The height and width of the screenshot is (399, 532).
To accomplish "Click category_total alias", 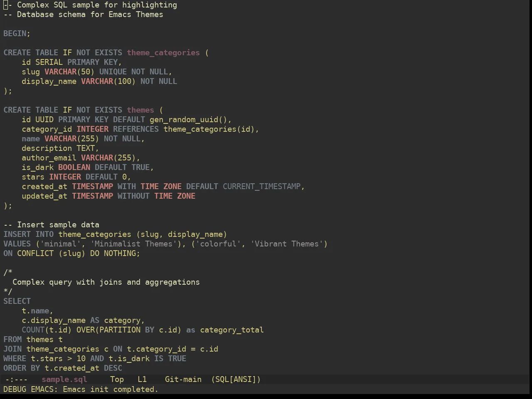I will (232, 330).
